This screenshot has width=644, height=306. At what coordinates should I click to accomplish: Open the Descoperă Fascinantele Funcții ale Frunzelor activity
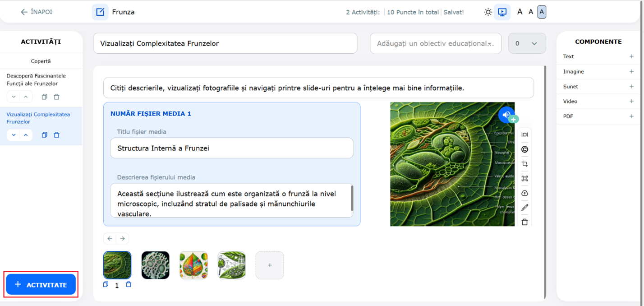point(36,79)
